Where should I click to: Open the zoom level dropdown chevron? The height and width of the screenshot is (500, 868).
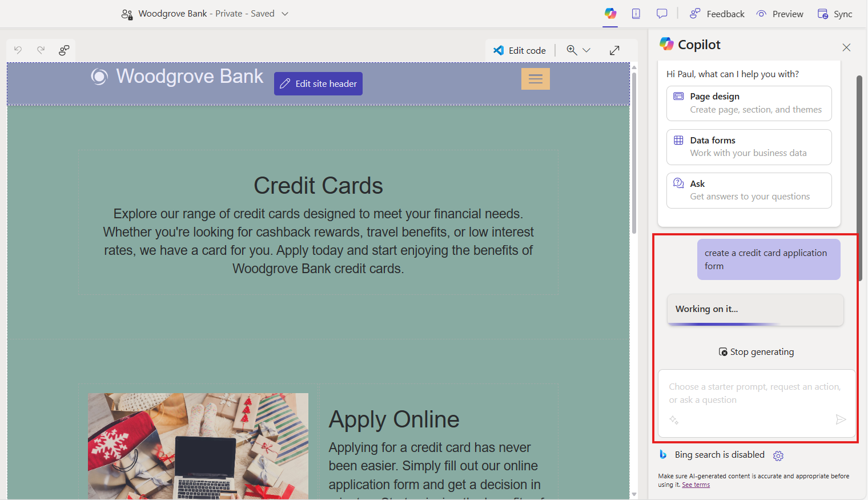(x=585, y=50)
